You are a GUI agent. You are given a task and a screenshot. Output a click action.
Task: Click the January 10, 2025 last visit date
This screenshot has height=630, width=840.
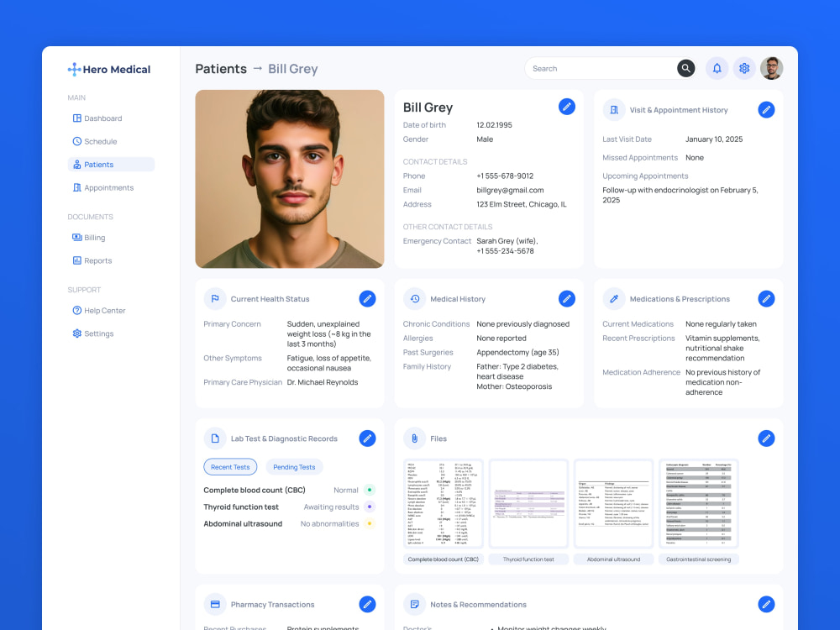[x=714, y=139]
